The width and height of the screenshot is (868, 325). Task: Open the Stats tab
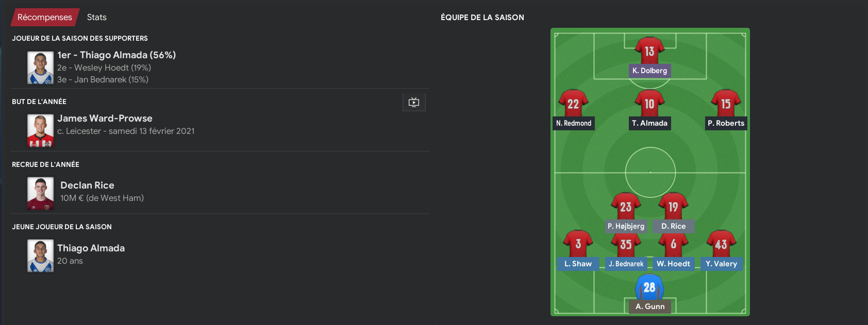(x=97, y=17)
